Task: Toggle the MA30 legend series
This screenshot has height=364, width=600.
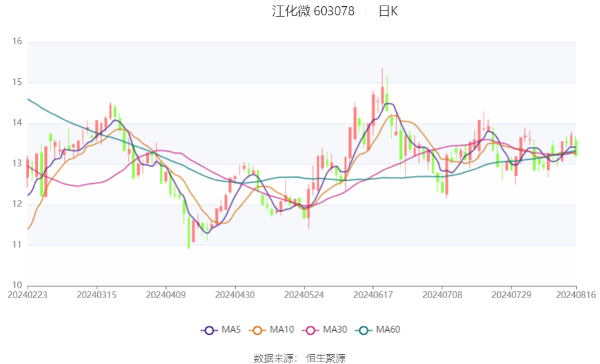Action: point(324,330)
